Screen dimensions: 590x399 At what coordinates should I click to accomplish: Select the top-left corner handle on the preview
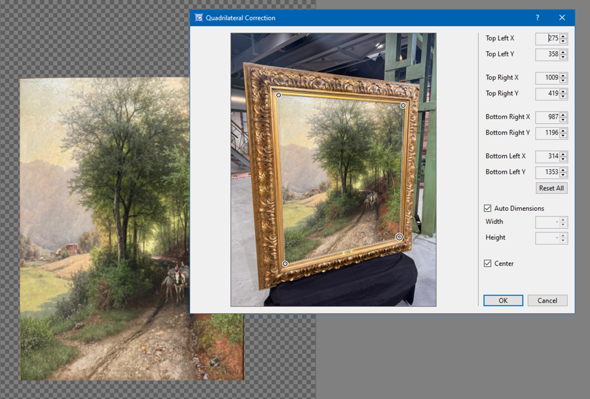pyautogui.click(x=278, y=95)
